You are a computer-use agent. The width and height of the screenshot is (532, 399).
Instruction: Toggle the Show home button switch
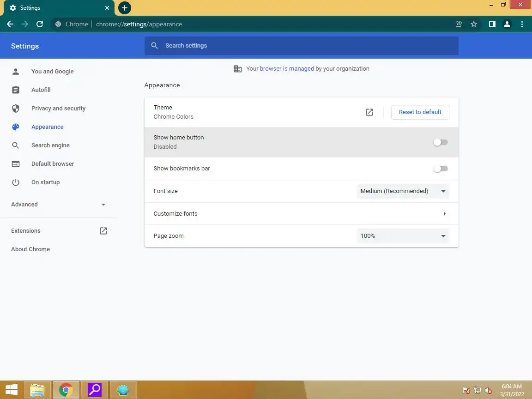coord(441,143)
